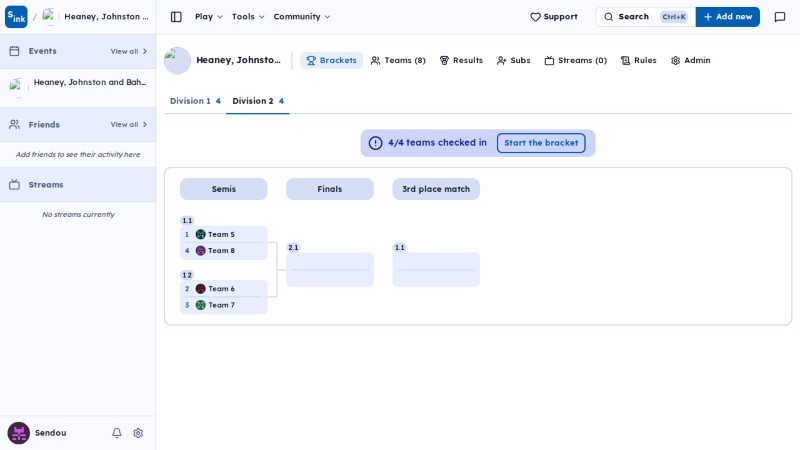Click the Team 5 avatar icon

(x=201, y=234)
